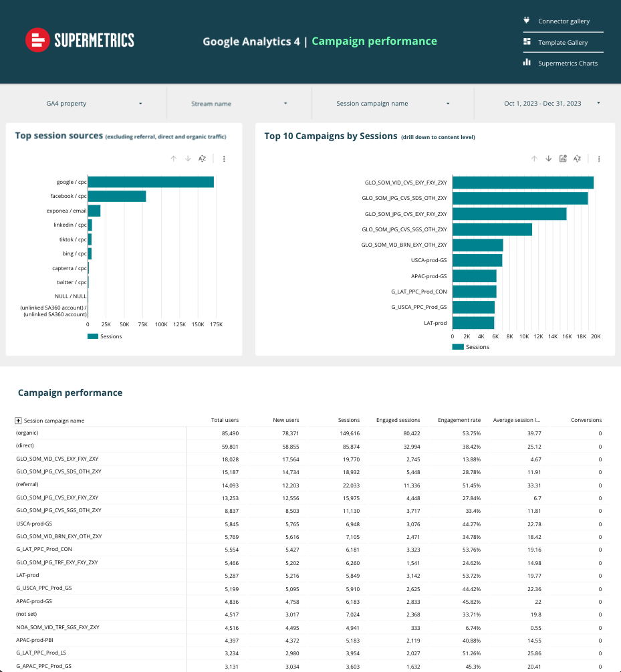Open the Stream name dropdown

click(237, 104)
